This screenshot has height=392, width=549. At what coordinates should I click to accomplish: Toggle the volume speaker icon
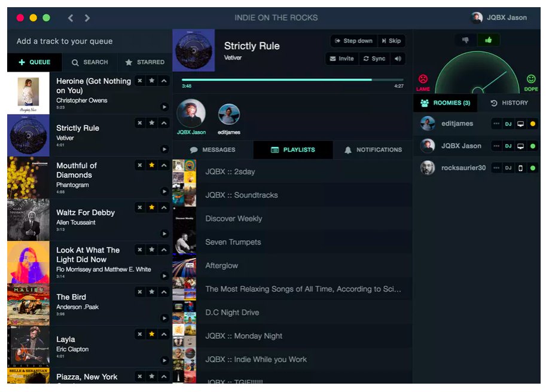click(398, 59)
